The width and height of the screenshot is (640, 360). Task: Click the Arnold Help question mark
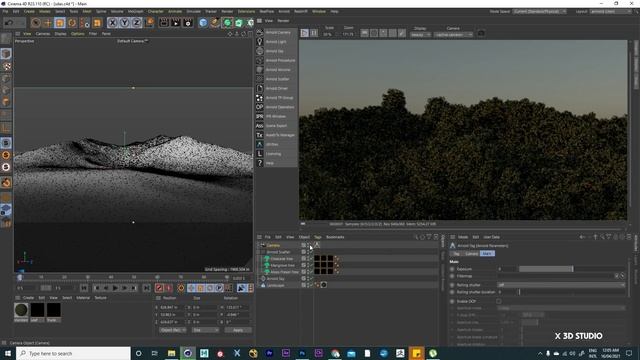[x=260, y=163]
